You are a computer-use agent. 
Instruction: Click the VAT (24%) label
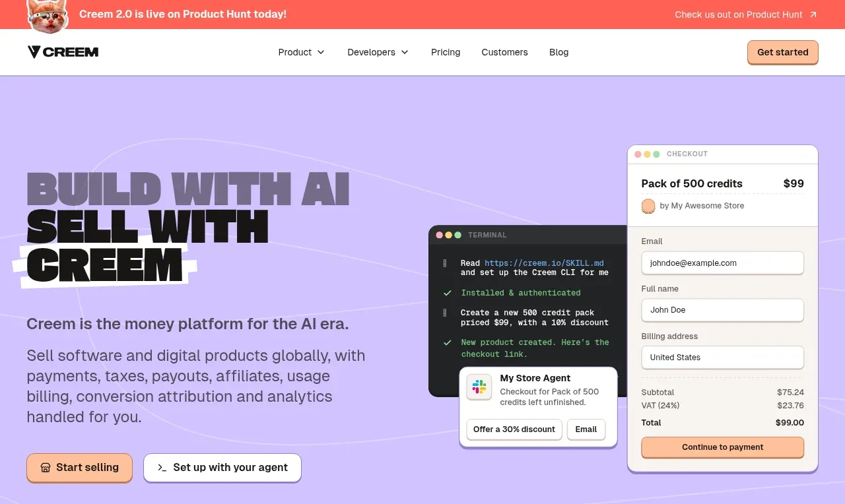click(x=660, y=406)
